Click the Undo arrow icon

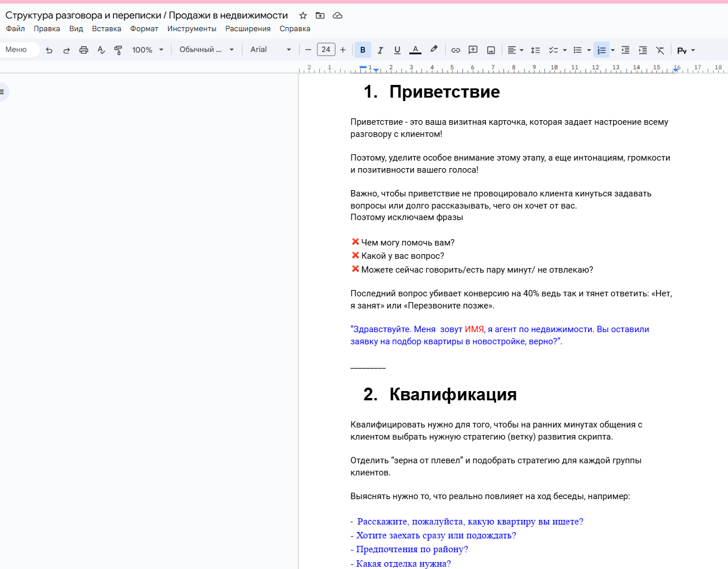tap(49, 50)
